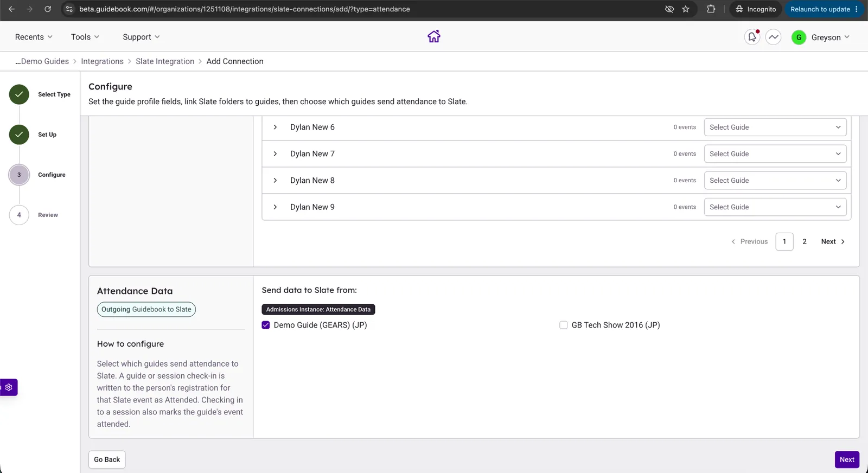
Task: Go to the Guidebook home icon
Action: click(x=434, y=37)
